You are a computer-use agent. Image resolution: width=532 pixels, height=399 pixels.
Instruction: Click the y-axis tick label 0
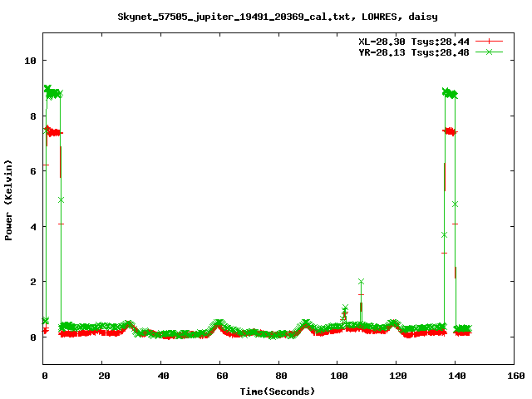33,337
